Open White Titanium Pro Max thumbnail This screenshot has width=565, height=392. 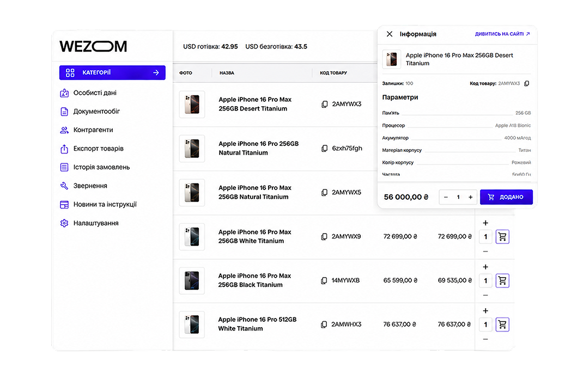[x=192, y=236]
